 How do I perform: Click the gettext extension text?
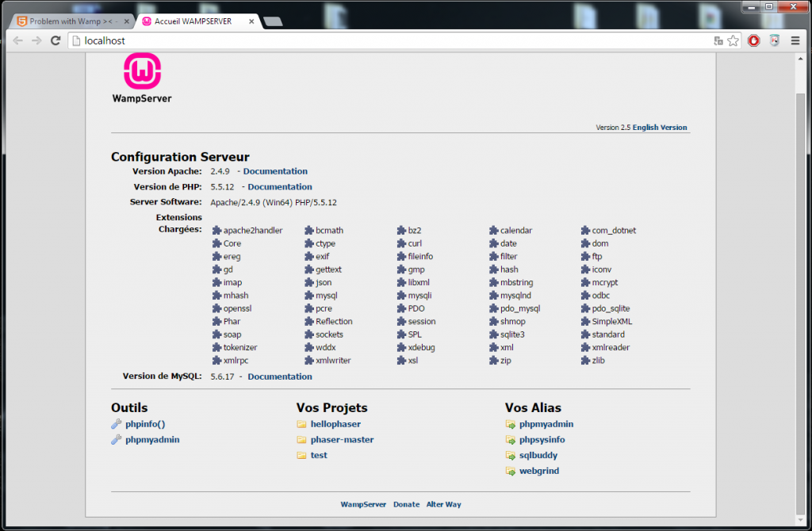coord(328,269)
